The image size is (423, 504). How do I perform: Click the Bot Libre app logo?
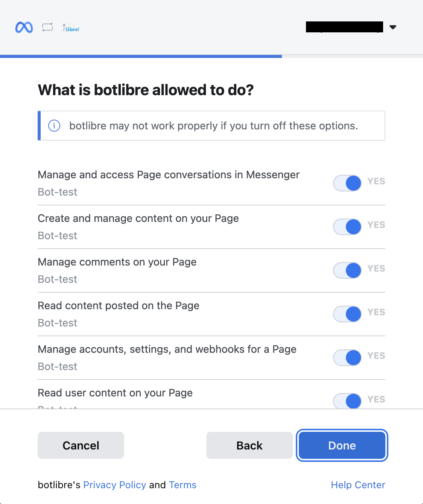(x=71, y=27)
